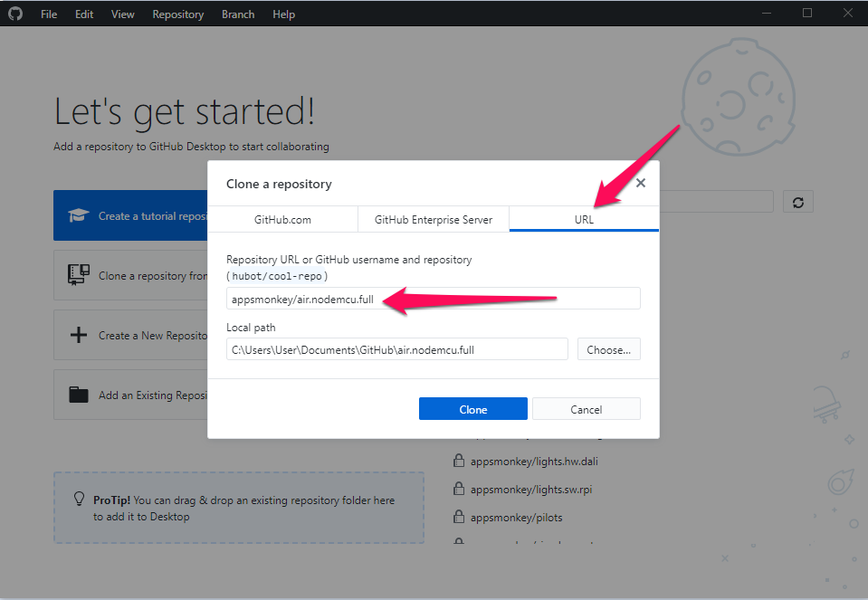
Task: Select appsmonkey/lights.hw.dali repository
Action: (534, 461)
